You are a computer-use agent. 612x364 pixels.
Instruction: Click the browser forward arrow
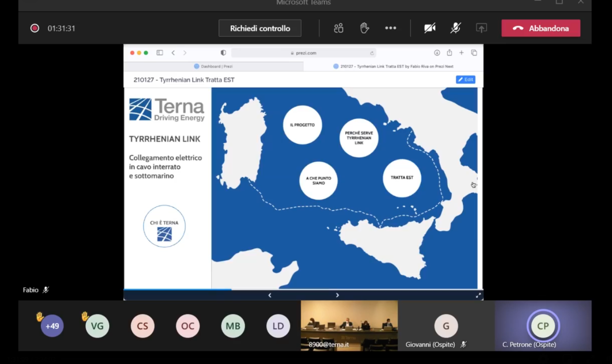point(185,53)
